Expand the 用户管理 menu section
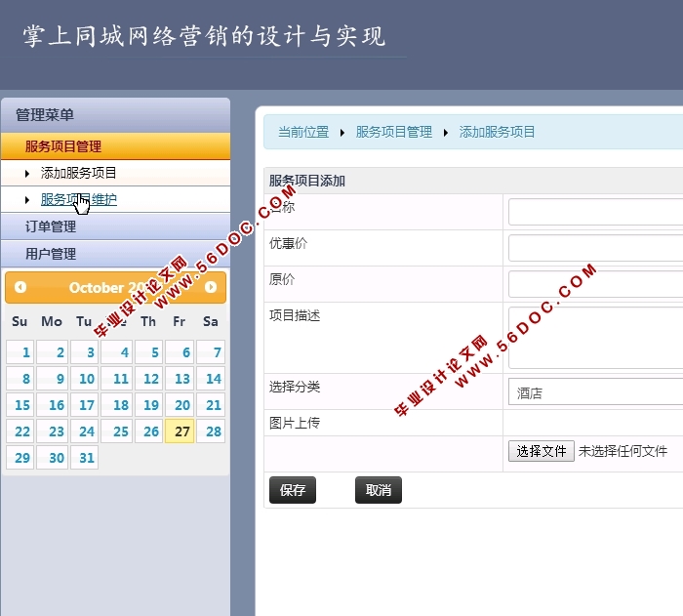Viewport: 683px width, 616px height. 115,254
